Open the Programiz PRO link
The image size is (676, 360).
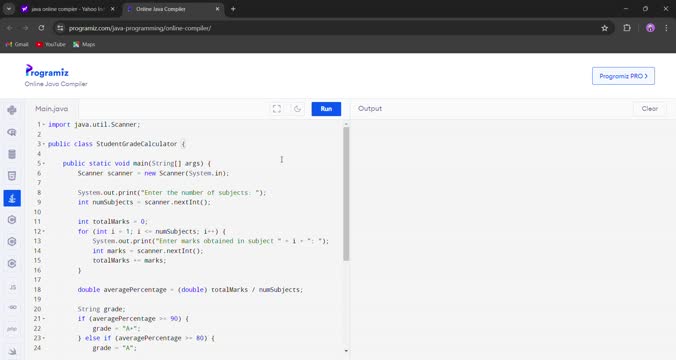pyautogui.click(x=623, y=76)
